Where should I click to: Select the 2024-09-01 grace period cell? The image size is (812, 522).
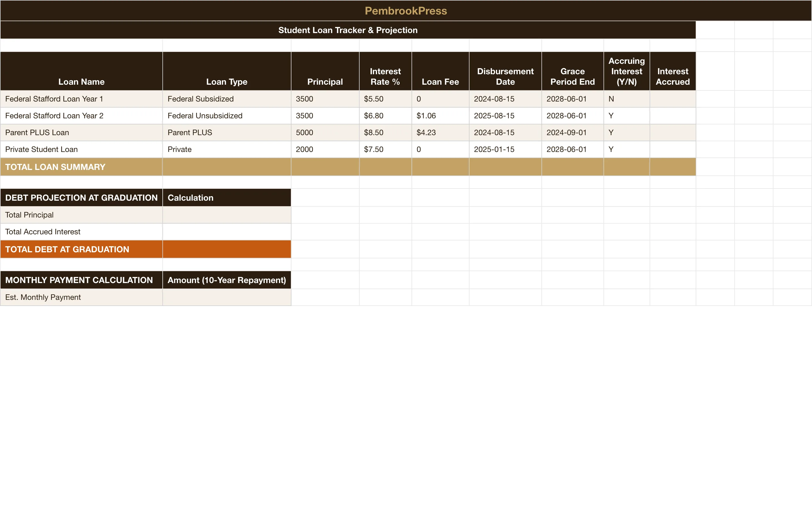[x=572, y=133]
